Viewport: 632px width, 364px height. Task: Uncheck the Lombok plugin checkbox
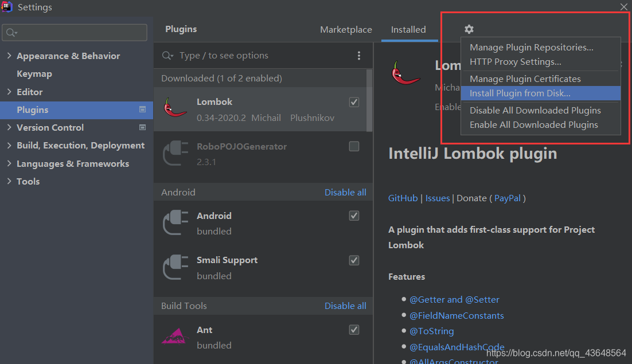354,102
